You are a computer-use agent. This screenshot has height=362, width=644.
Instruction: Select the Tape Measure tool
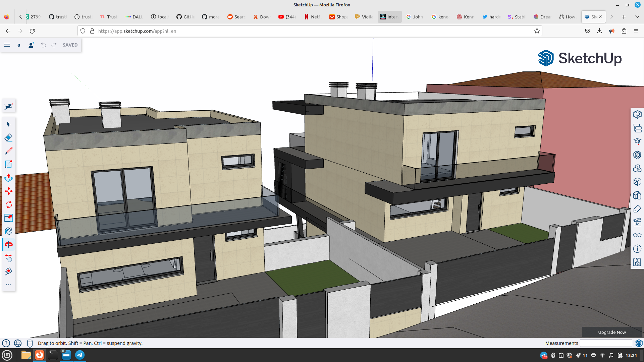(x=9, y=271)
